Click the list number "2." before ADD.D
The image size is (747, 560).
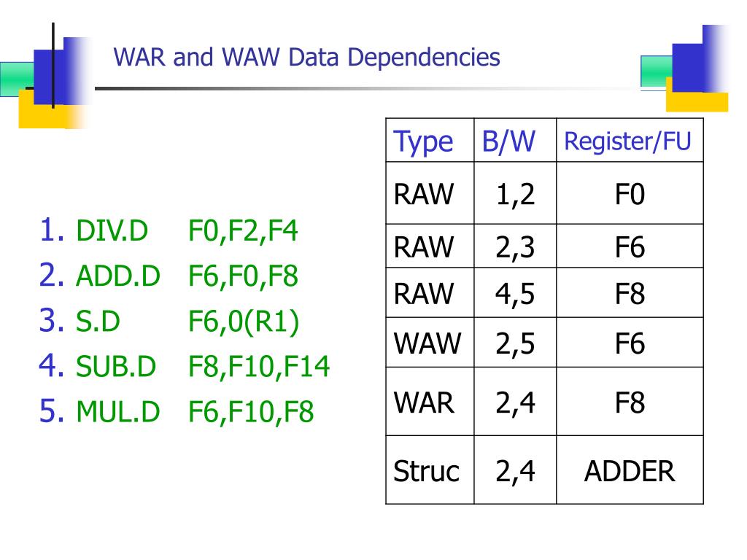click(52, 276)
